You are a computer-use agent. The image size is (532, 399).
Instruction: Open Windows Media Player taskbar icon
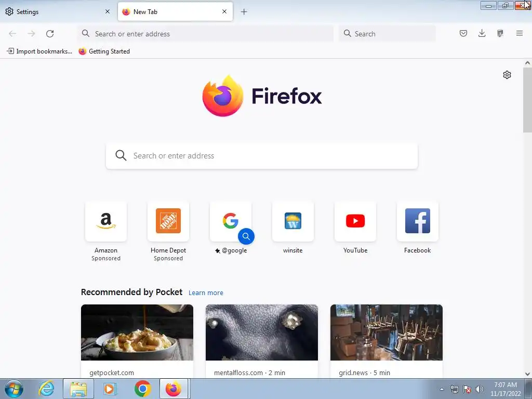point(109,389)
